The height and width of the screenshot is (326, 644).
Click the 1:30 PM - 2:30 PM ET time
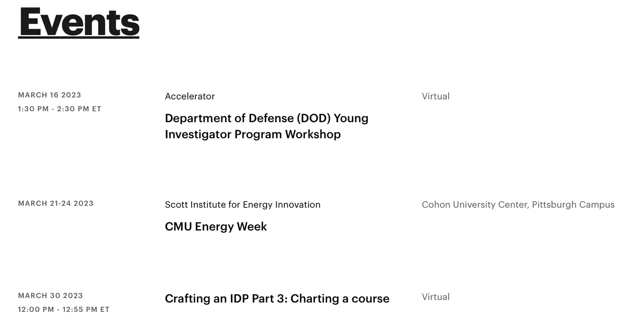click(x=59, y=109)
